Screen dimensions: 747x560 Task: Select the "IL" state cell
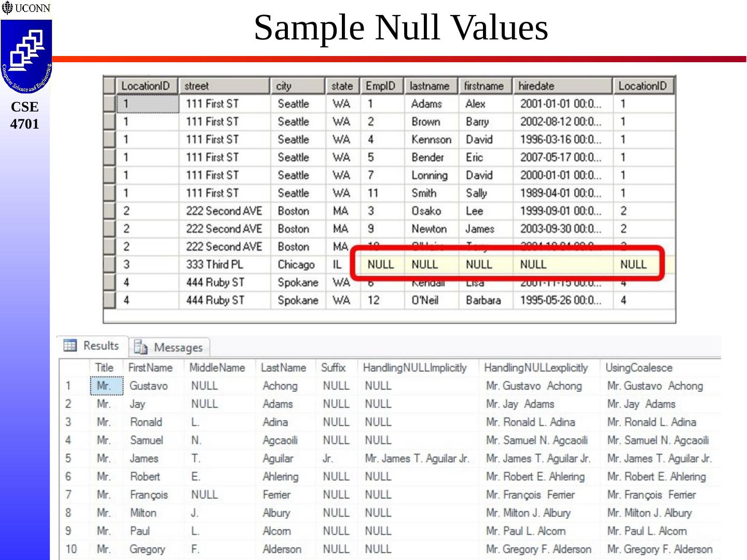pyautogui.click(x=342, y=264)
